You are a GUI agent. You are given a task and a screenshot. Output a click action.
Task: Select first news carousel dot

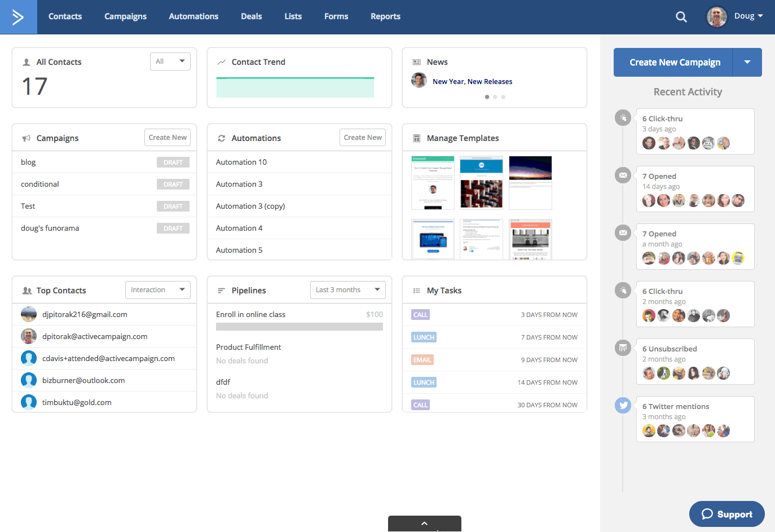point(487,97)
